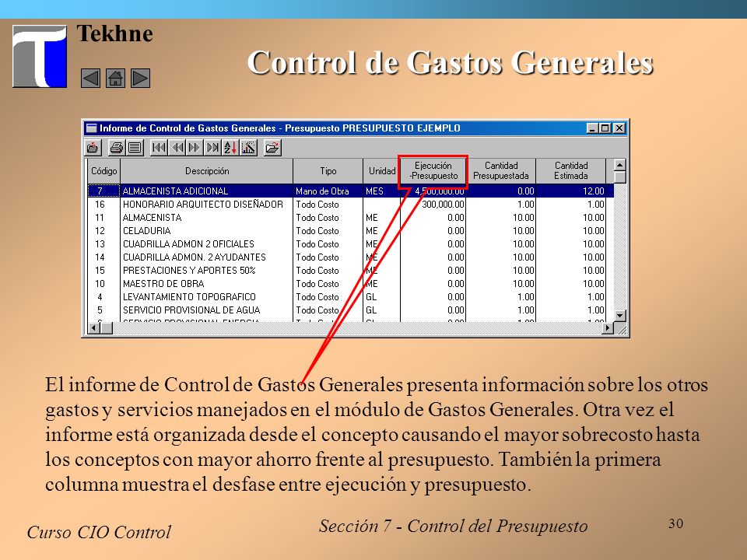
Task: Select the HONORARIO ARQUITECTO DISEÑADOR row
Action: [x=351, y=205]
